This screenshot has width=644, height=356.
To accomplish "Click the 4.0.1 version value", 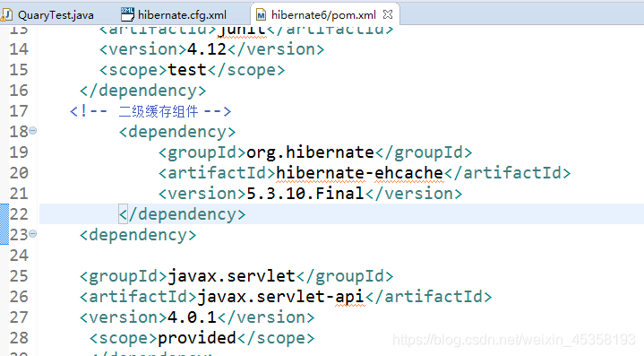I will (192, 317).
